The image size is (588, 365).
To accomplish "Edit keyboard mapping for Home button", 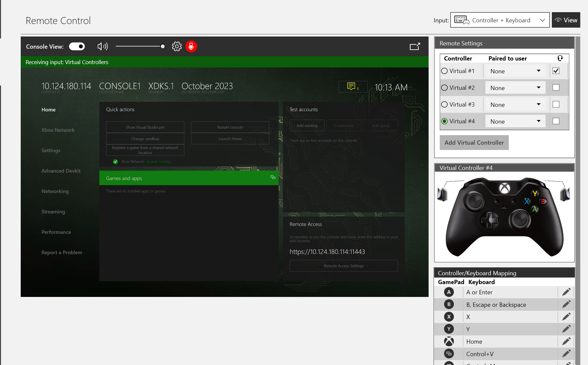I will (x=566, y=341).
